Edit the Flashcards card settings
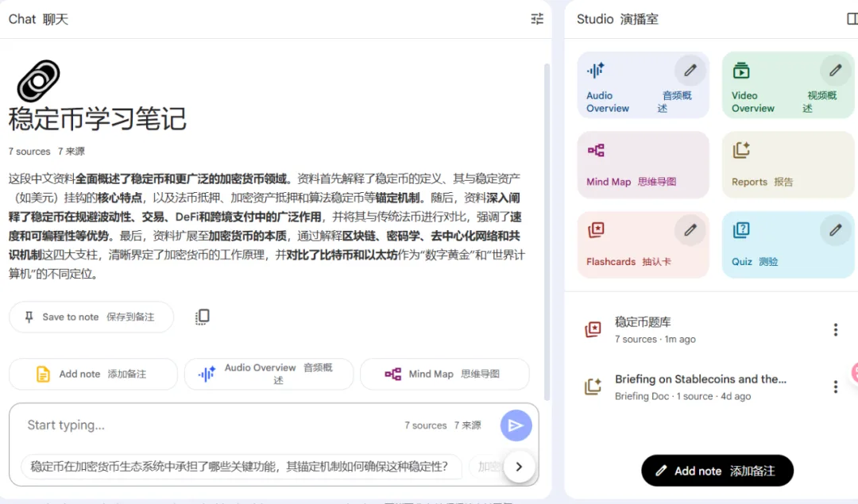 (690, 230)
